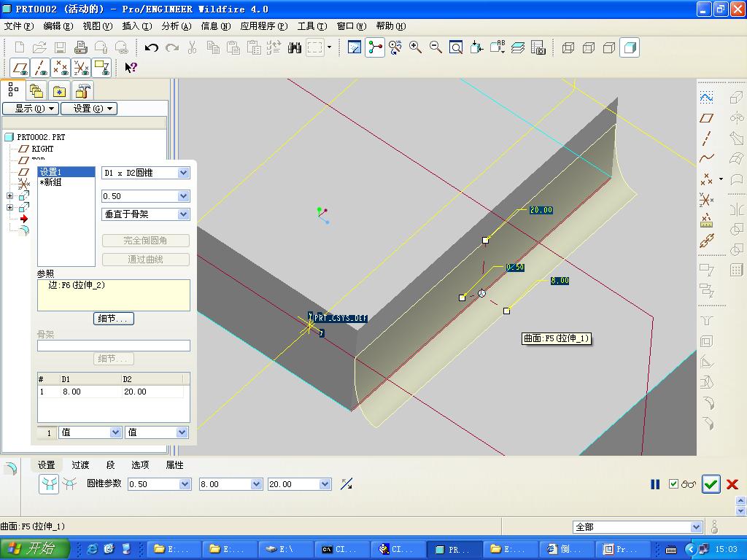Click the 细节... button under 参照

115,319
